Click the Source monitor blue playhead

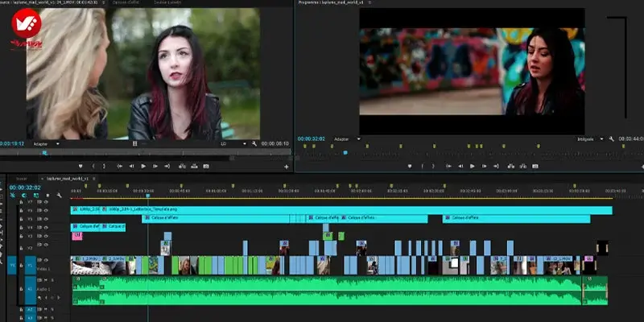tap(44, 153)
